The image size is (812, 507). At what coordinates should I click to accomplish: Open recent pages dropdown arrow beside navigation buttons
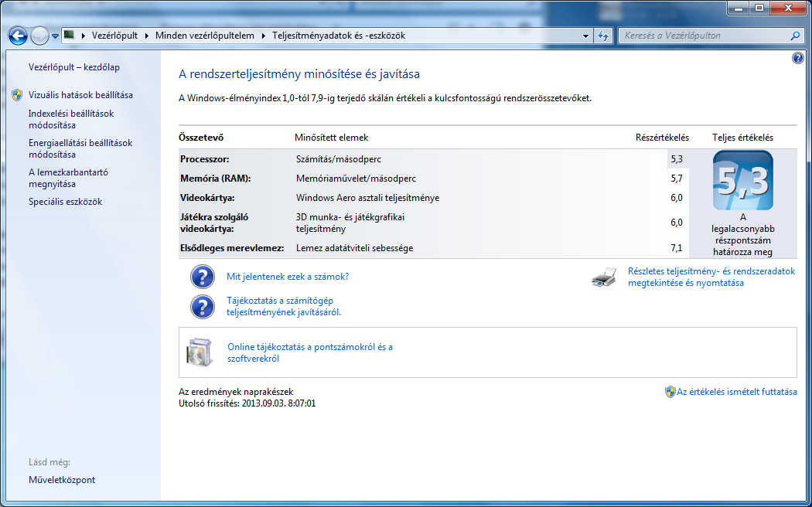point(55,36)
